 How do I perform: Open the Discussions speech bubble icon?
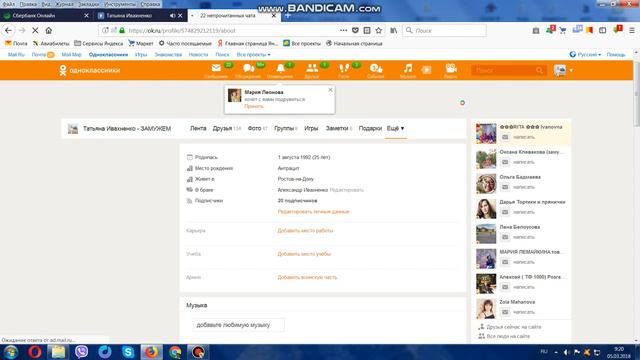248,68
